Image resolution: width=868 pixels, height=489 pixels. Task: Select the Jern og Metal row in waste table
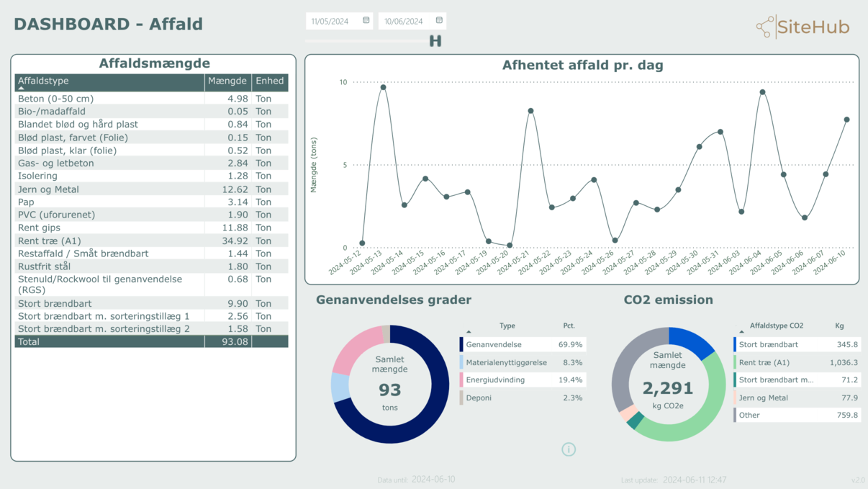[108, 189]
